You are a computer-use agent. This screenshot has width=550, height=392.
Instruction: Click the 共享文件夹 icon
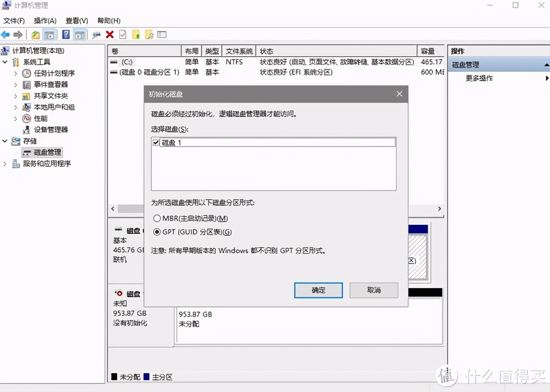coord(27,96)
